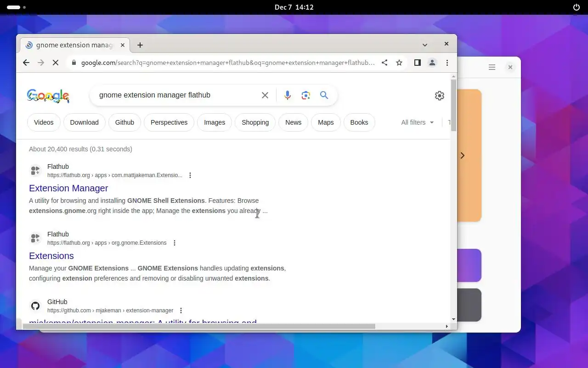
Task: Open more options for Extension Manager result
Action: coord(190,175)
